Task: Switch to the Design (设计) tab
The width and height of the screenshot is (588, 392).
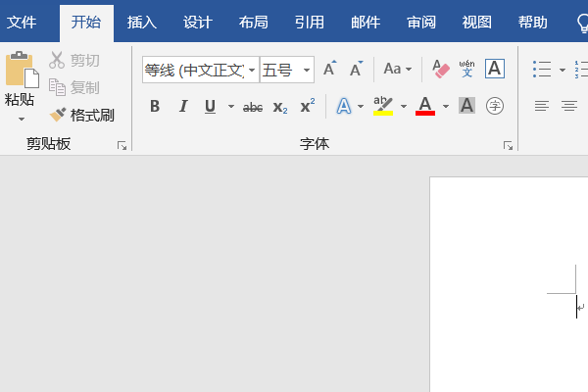Action: pos(198,23)
